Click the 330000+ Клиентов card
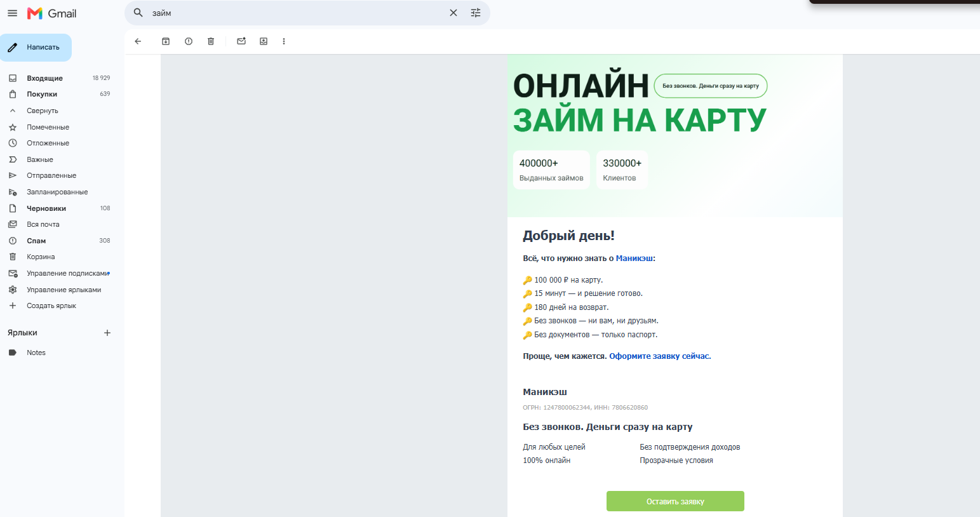The width and height of the screenshot is (980, 517). point(622,170)
